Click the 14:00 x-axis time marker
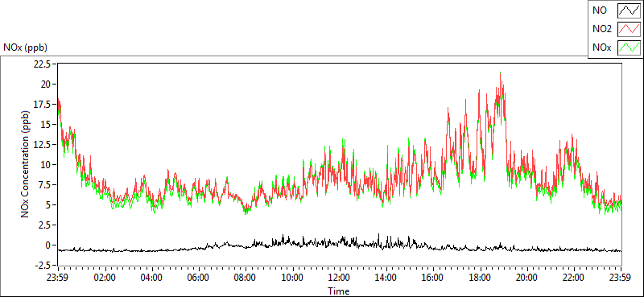The height and width of the screenshot is (297, 644). 386,277
